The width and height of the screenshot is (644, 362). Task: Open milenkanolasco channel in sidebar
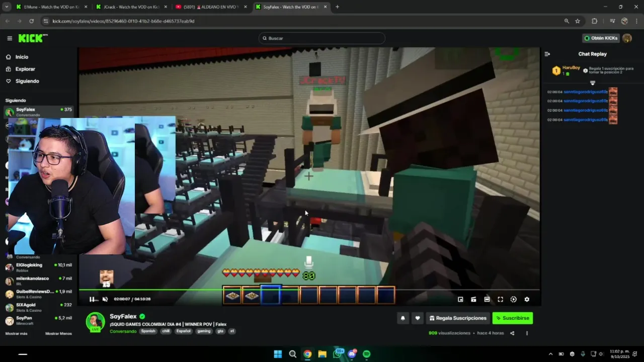(x=39, y=281)
